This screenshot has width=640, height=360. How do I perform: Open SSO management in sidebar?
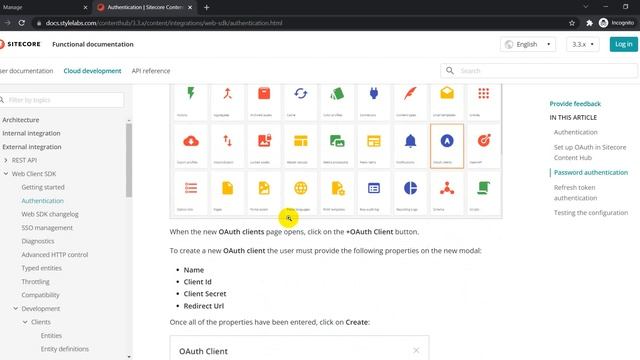(47, 228)
